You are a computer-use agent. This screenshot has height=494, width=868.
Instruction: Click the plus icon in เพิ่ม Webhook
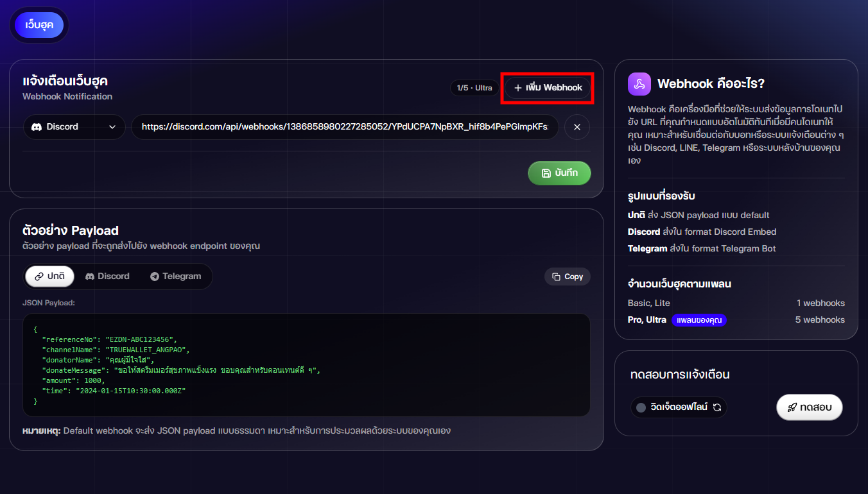(518, 88)
